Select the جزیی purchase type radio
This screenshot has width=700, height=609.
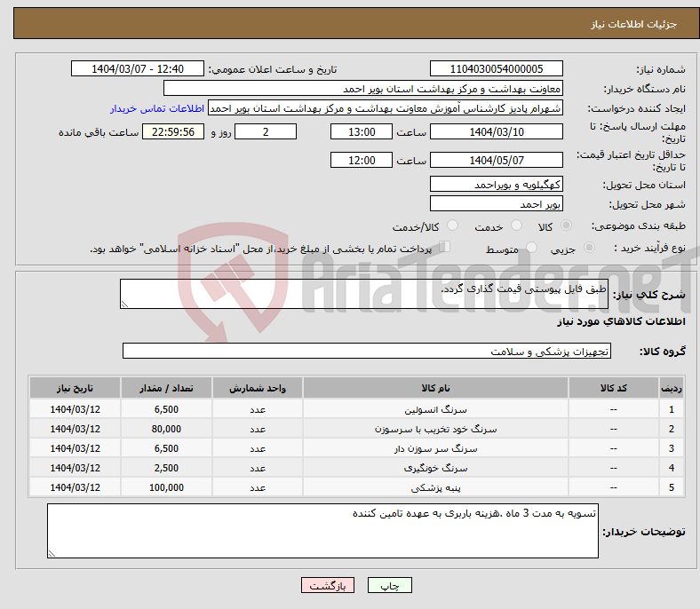click(589, 247)
